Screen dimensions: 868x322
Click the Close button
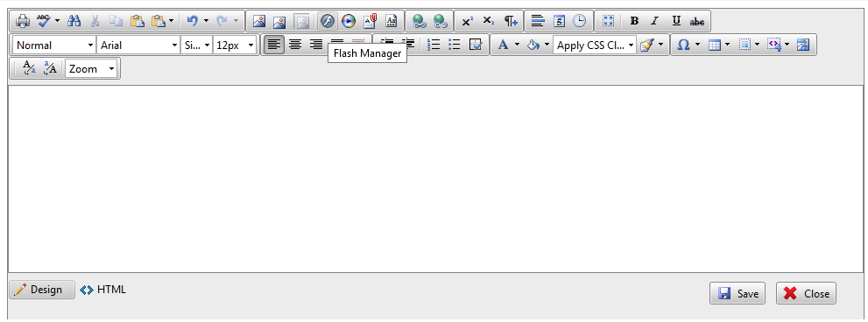tap(806, 293)
